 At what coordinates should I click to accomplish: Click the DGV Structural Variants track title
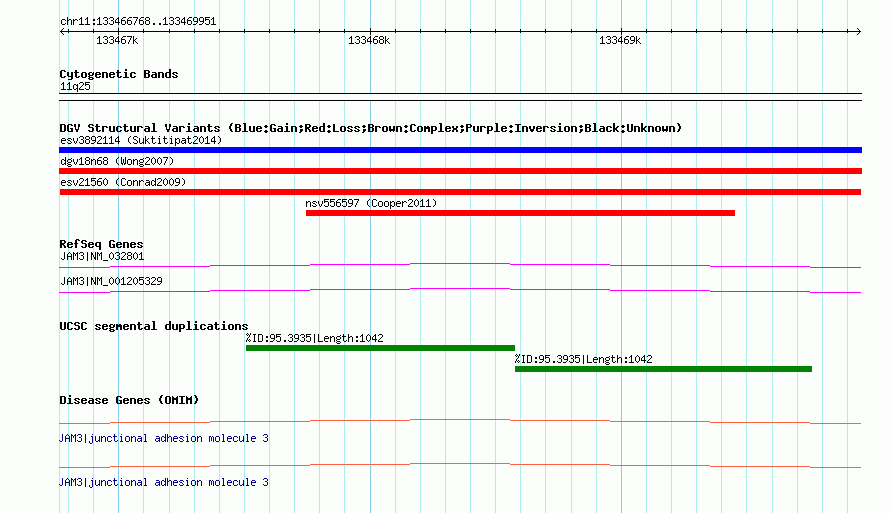(371, 128)
